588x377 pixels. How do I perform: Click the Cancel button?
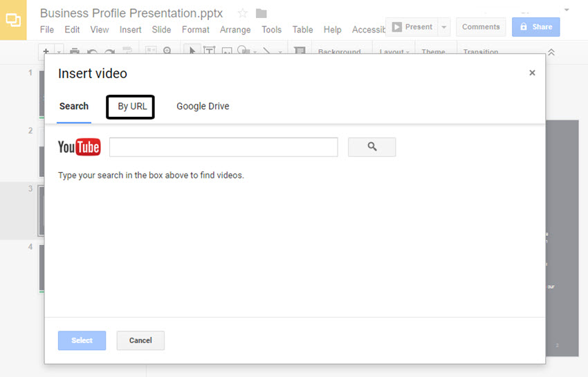click(x=140, y=340)
